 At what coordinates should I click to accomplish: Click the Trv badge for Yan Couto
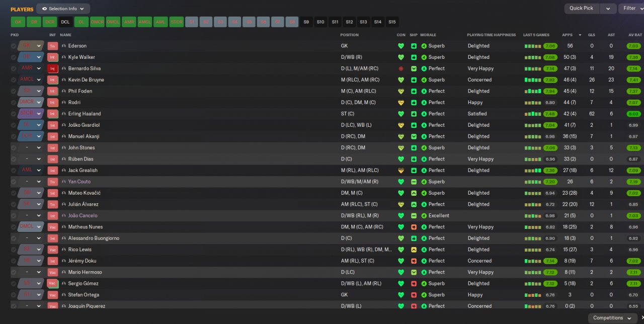coord(52,182)
